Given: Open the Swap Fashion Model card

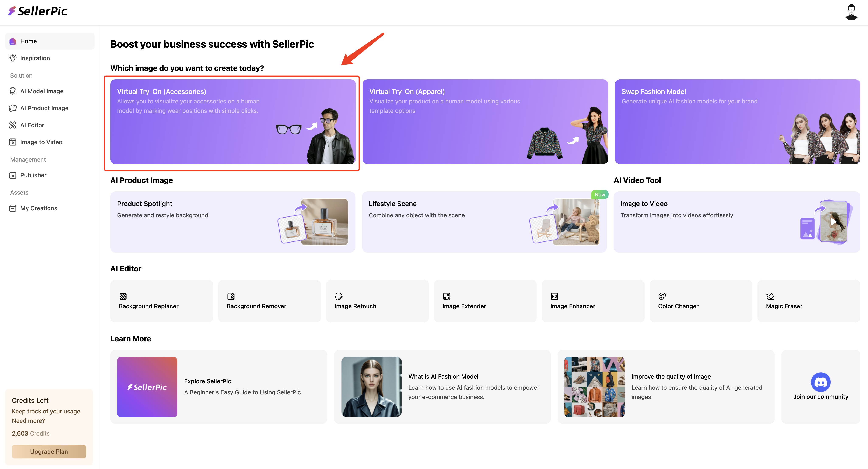Looking at the screenshot, I should [x=737, y=121].
